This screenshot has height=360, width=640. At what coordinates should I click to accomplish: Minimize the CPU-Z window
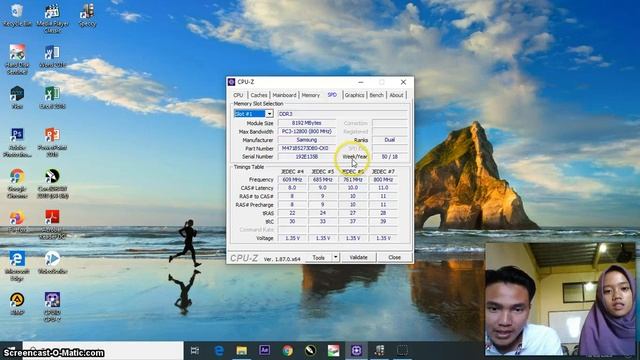coord(360,82)
